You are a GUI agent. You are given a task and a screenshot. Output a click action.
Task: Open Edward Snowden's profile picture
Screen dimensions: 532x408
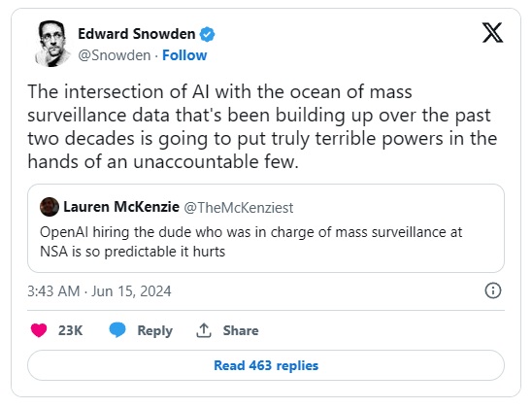click(x=51, y=44)
